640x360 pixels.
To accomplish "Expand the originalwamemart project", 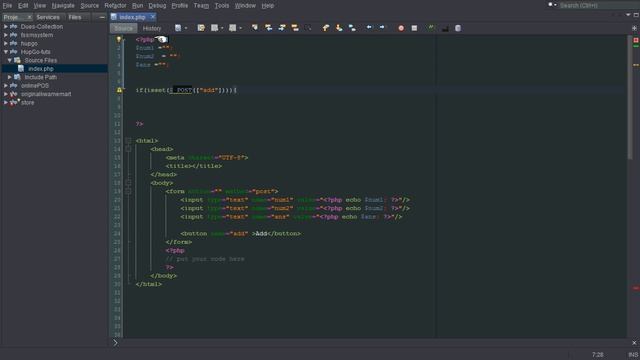I will [6, 94].
